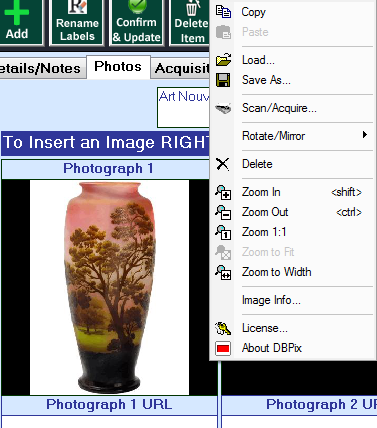Select License... menu entry
The height and width of the screenshot is (428, 377).
coord(293,328)
